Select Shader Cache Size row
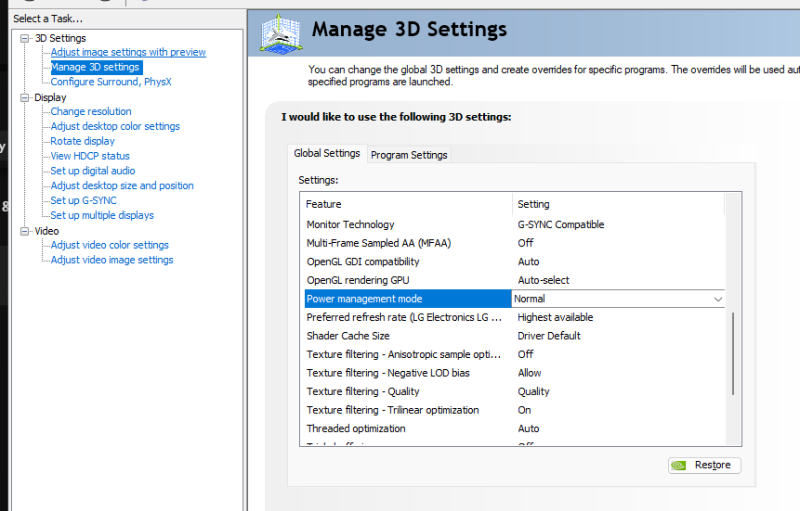Image resolution: width=800 pixels, height=511 pixels. 514,336
